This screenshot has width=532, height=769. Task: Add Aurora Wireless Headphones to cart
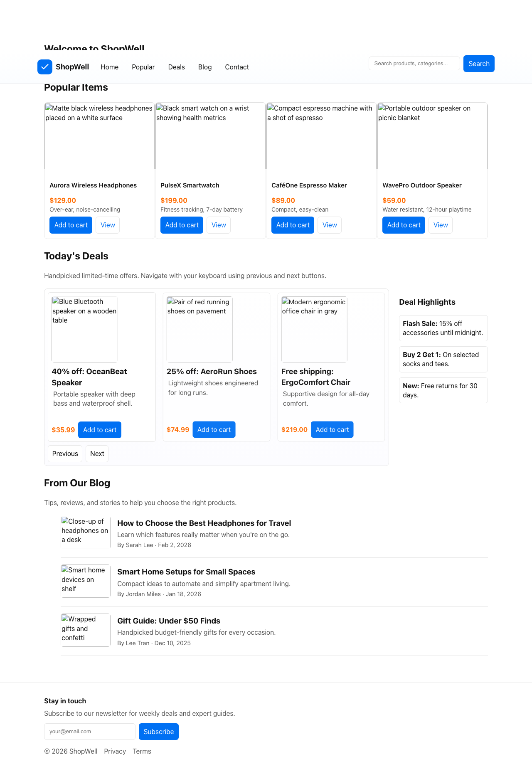tap(71, 225)
